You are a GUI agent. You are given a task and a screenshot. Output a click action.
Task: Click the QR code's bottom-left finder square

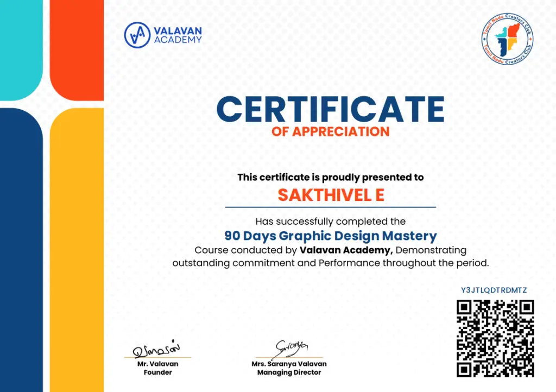tap(464, 370)
